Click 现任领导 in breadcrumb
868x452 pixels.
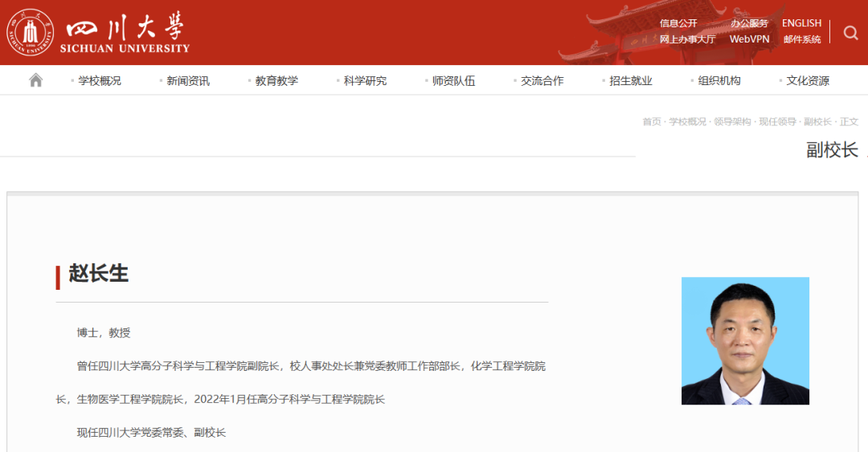[777, 122]
